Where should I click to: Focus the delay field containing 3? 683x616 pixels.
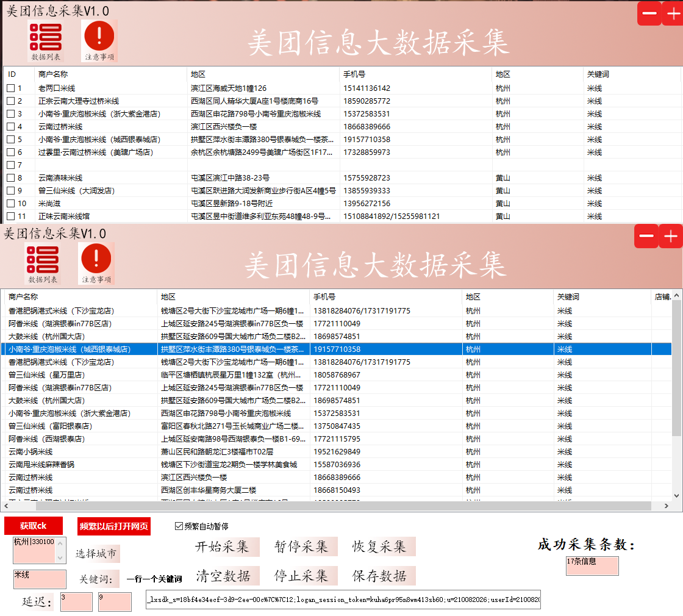point(76,601)
